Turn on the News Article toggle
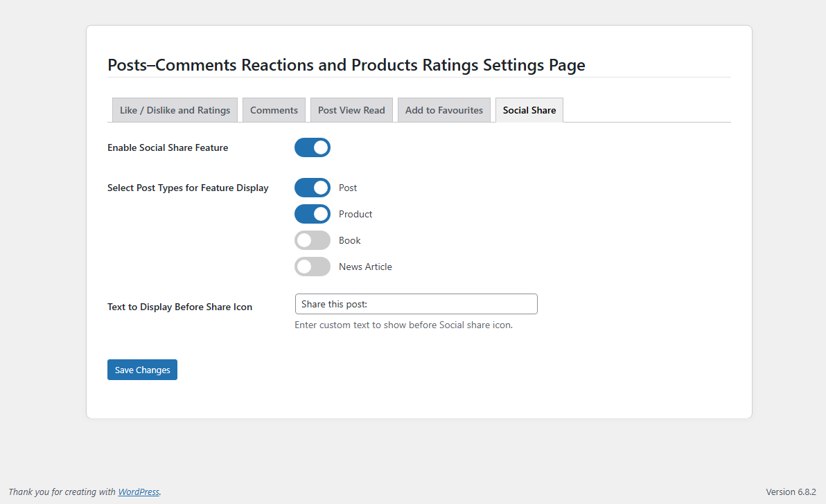Screen dimensions: 826x504 313,267
